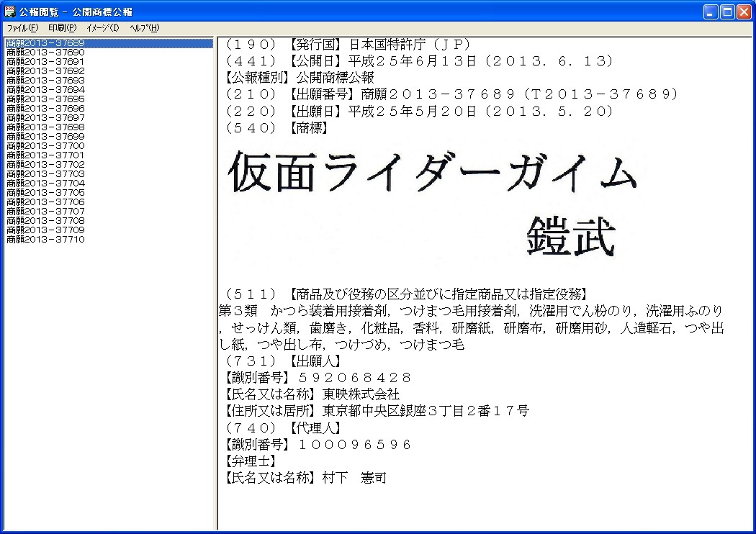Click the (540) 商標 label
The image size is (756, 534).
276,127
